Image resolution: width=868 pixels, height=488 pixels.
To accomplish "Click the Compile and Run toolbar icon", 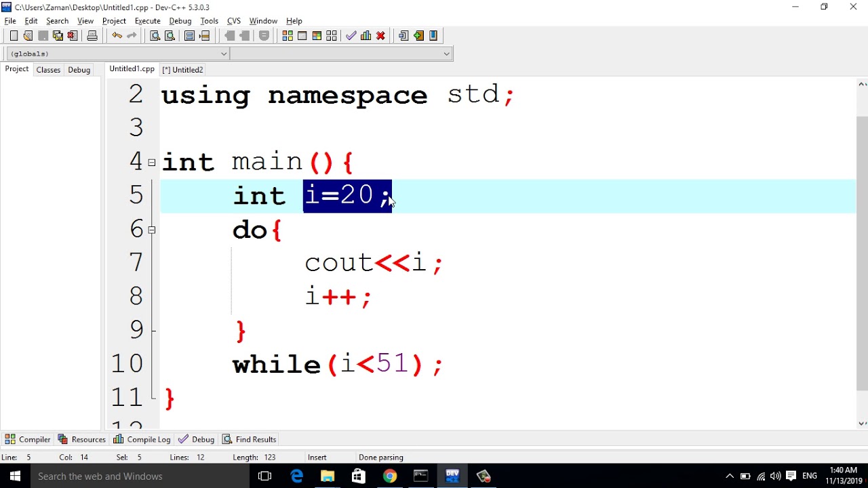I will click(x=317, y=36).
